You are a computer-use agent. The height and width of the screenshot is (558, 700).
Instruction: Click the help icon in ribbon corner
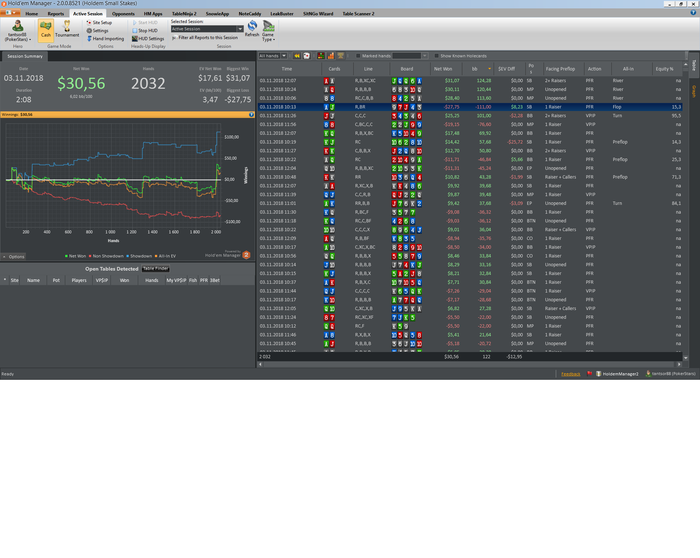(x=693, y=13)
